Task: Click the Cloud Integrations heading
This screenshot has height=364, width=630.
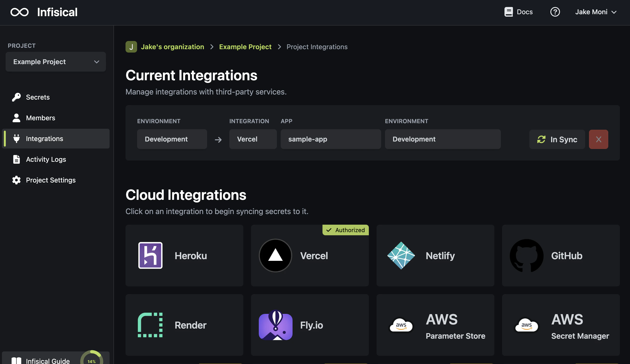Action: [x=186, y=195]
